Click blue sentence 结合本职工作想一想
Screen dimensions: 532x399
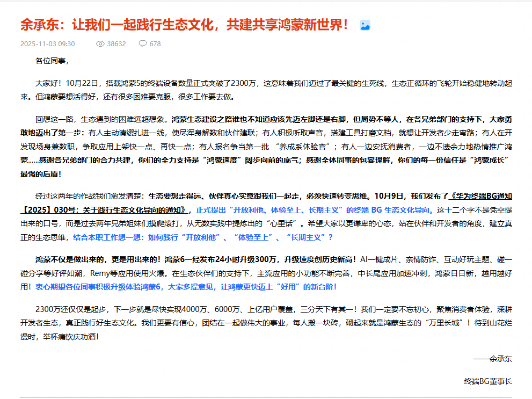[x=203, y=237]
